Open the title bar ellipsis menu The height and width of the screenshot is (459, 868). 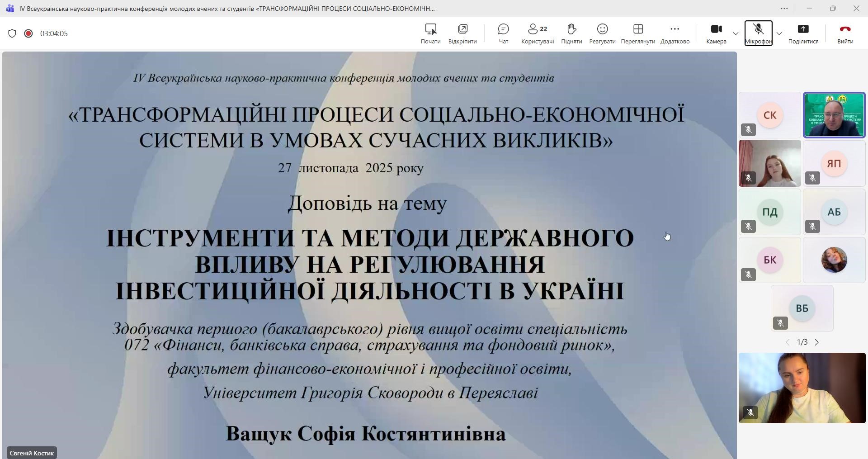[x=784, y=8]
